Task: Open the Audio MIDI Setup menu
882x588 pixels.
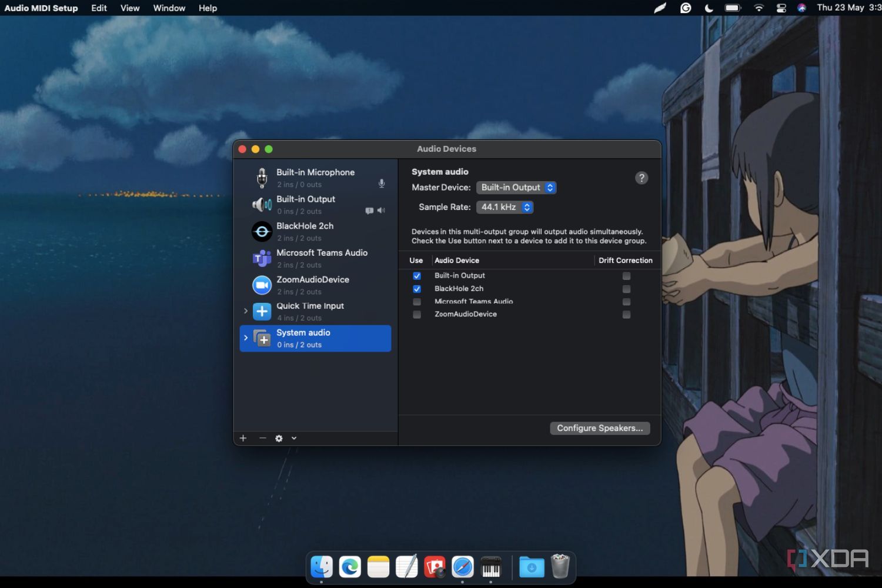Action: coord(41,8)
